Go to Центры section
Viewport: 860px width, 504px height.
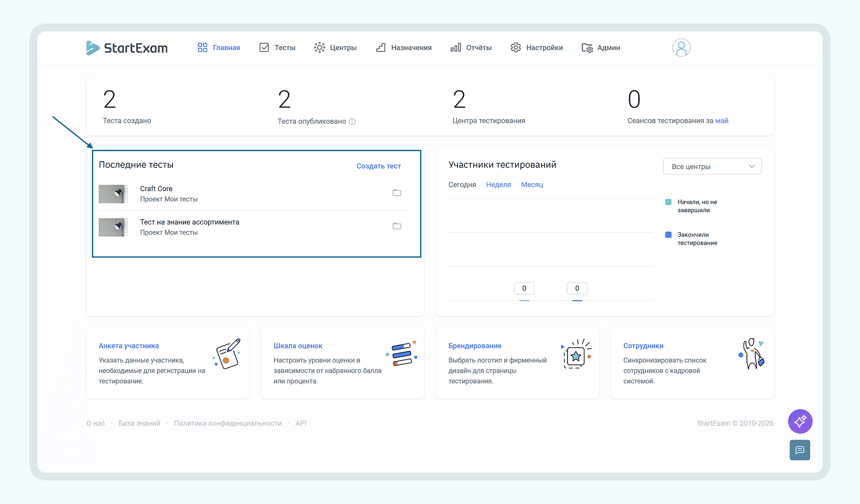[335, 48]
